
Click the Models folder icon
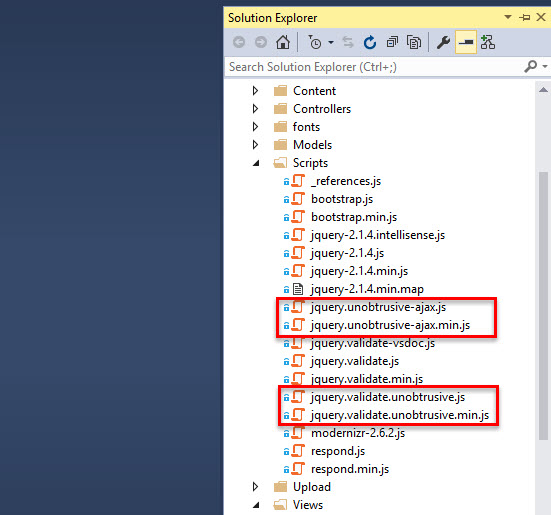[280, 144]
